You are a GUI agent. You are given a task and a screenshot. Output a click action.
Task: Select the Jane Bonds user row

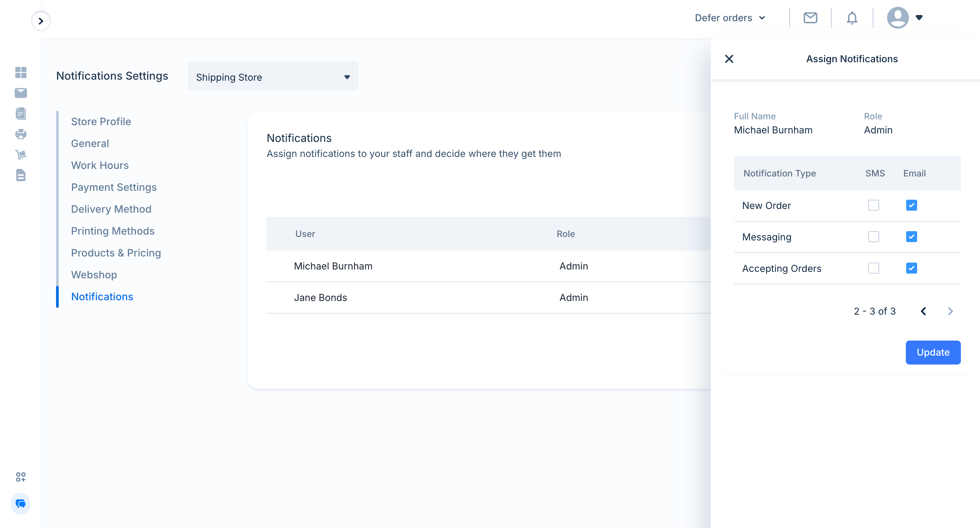point(488,298)
